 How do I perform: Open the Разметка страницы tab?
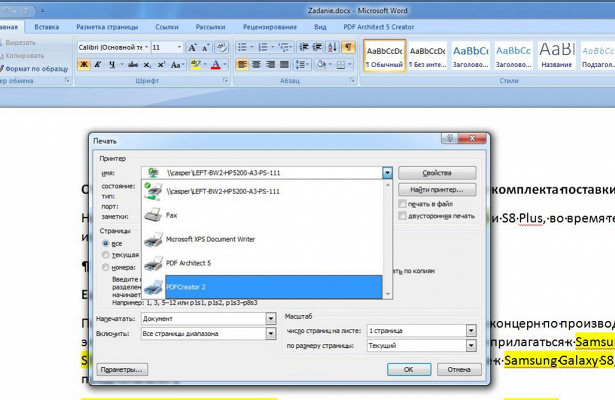[107, 27]
